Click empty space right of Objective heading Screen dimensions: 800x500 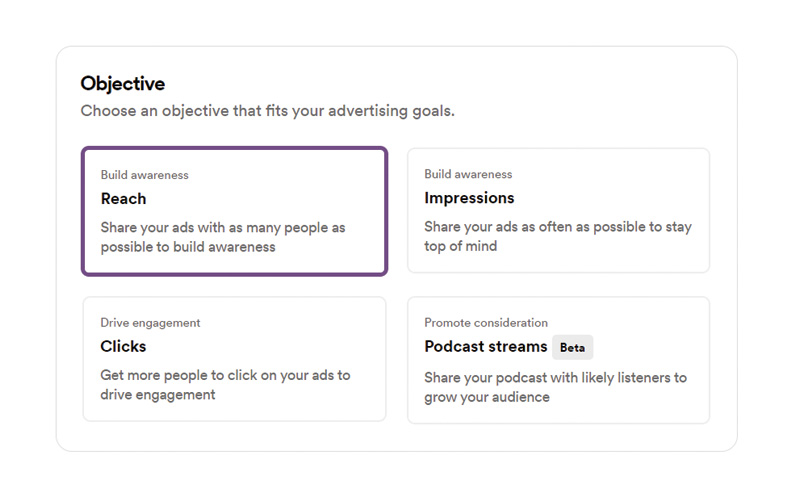click(450, 83)
